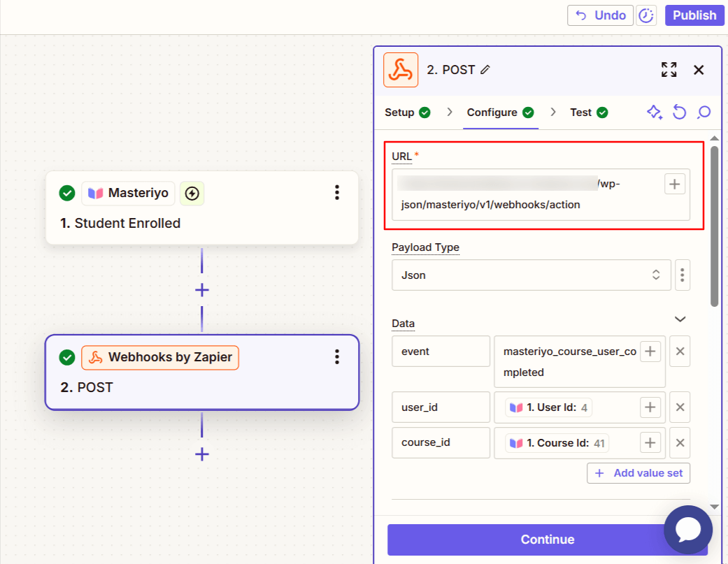
Task: Remove the course_id data row
Action: pyautogui.click(x=680, y=443)
